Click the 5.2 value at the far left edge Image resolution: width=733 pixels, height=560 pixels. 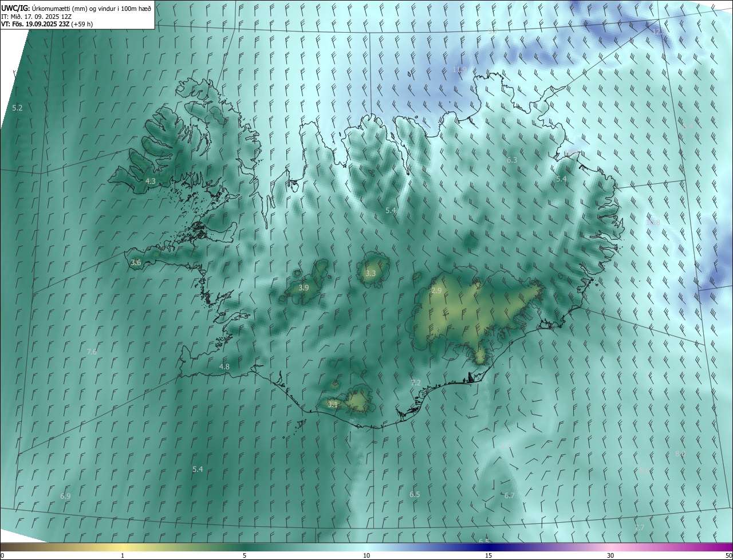click(17, 108)
